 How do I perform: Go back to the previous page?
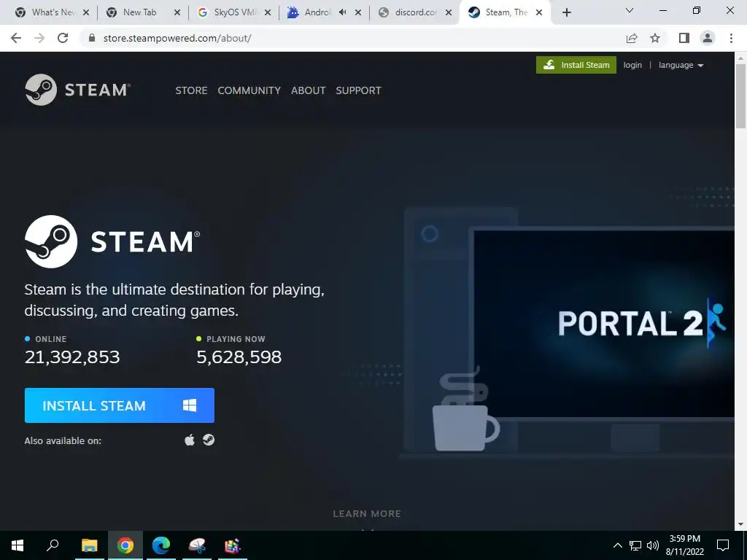click(16, 38)
